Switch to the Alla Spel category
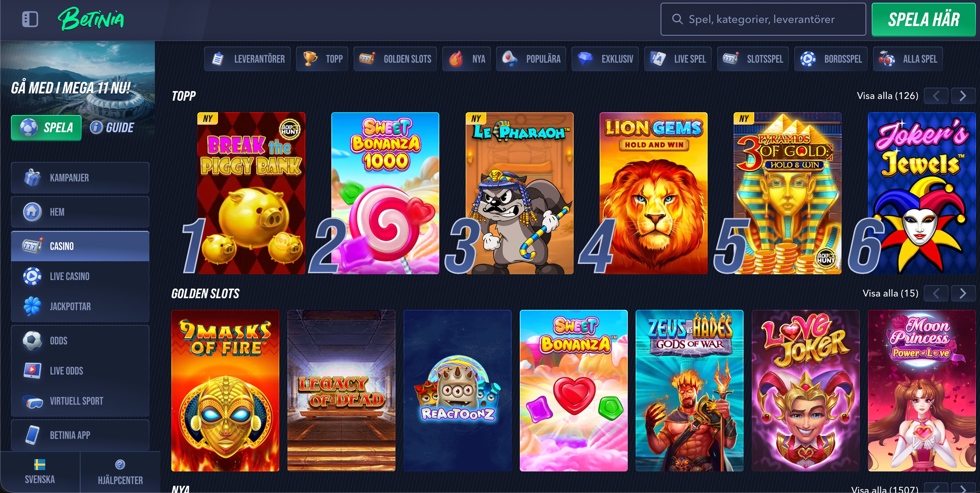The image size is (980, 493). 908,59
